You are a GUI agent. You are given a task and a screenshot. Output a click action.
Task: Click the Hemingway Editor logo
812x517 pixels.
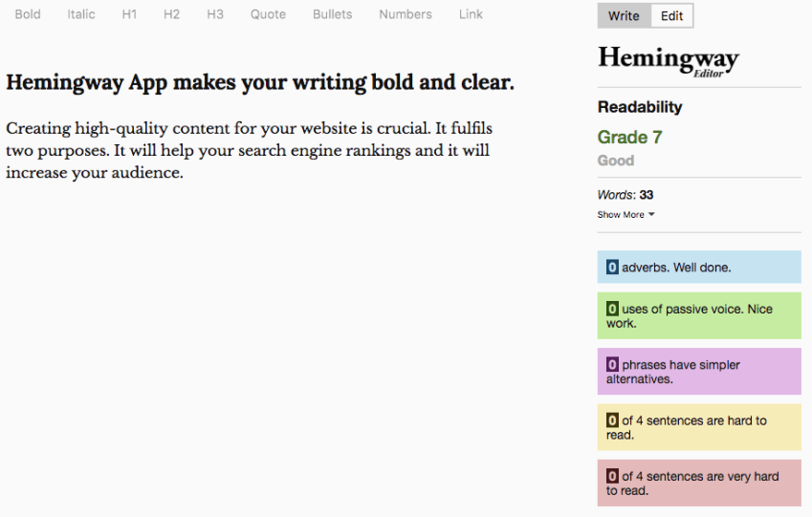click(669, 59)
